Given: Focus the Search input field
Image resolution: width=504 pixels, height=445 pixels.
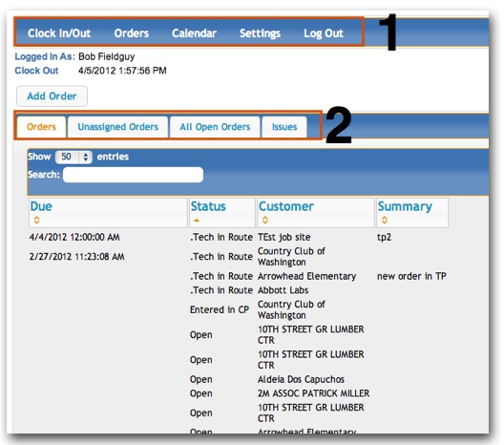Looking at the screenshot, I should coord(133,175).
